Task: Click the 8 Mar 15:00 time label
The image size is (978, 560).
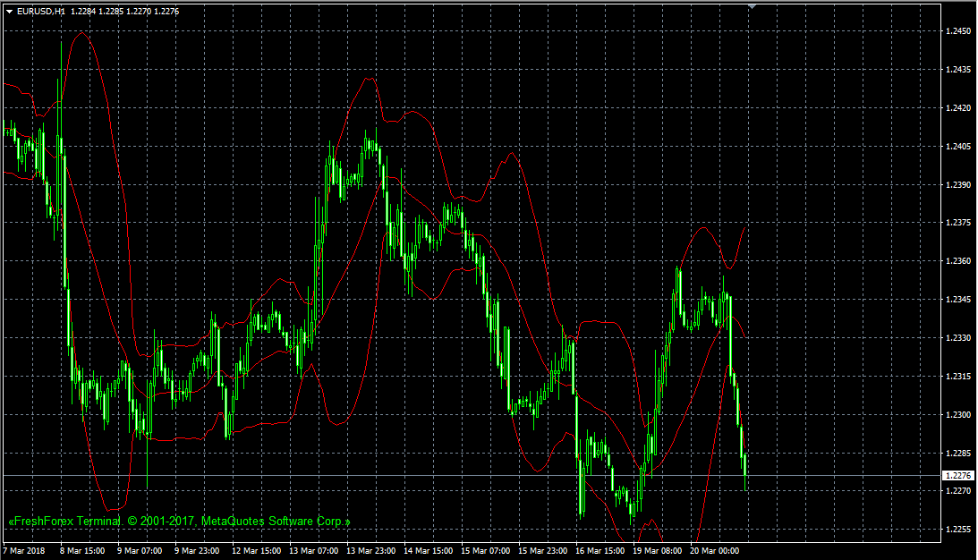Action: click(82, 551)
